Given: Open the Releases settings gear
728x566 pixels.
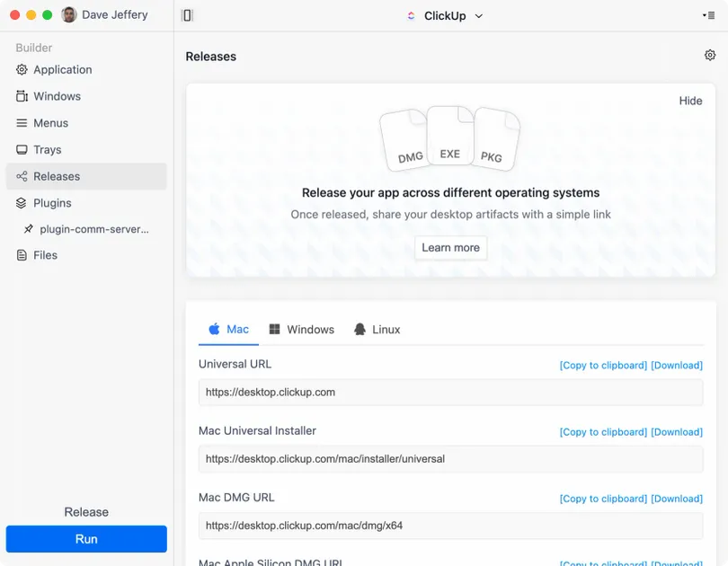Looking at the screenshot, I should click(x=709, y=55).
